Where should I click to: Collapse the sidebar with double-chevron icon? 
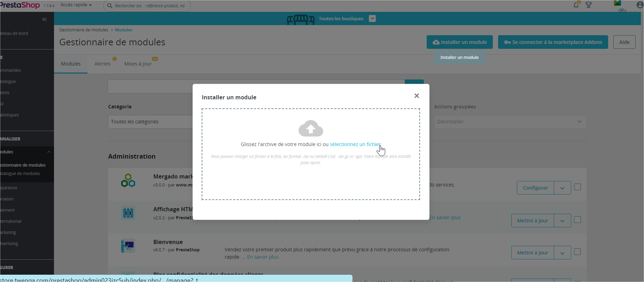pos(44,19)
